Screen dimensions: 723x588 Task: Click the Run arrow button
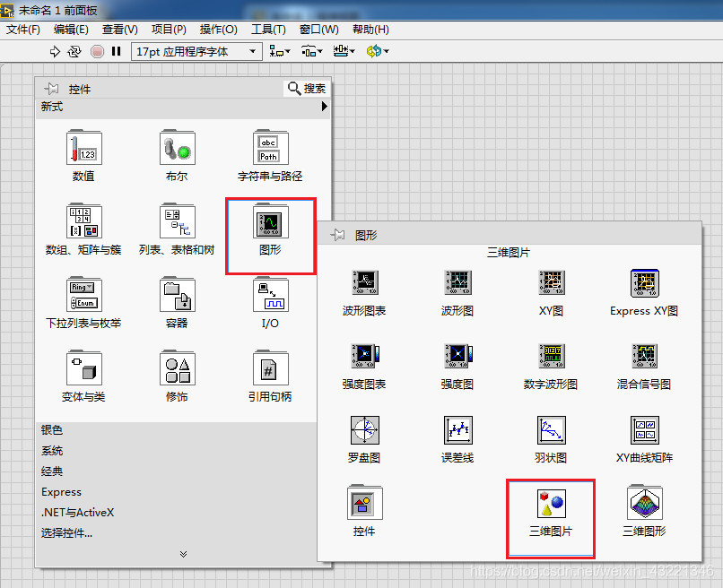tap(55, 51)
